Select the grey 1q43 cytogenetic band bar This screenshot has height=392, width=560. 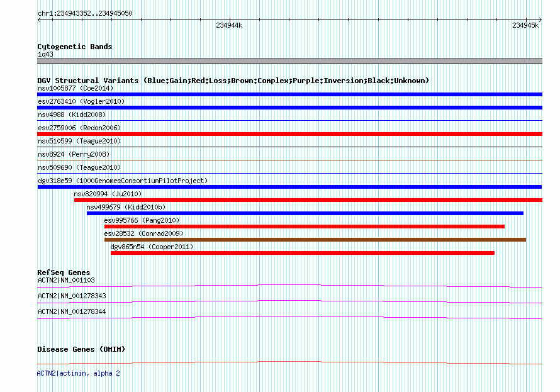tap(289, 61)
